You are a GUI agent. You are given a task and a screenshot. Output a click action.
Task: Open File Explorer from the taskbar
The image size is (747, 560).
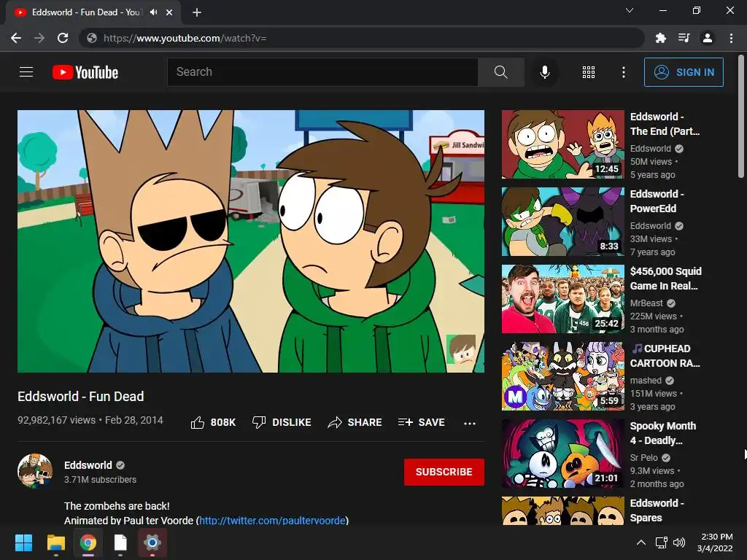(55, 542)
